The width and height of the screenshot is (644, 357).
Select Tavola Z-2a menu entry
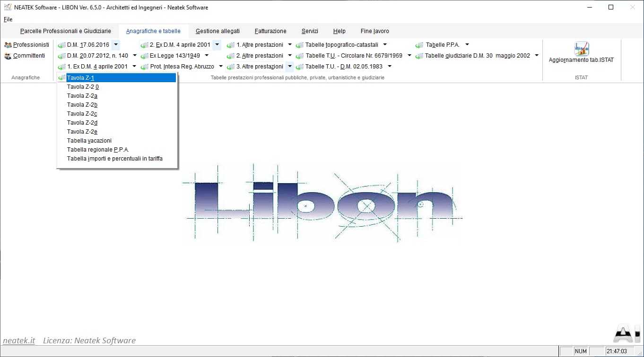pyautogui.click(x=117, y=96)
